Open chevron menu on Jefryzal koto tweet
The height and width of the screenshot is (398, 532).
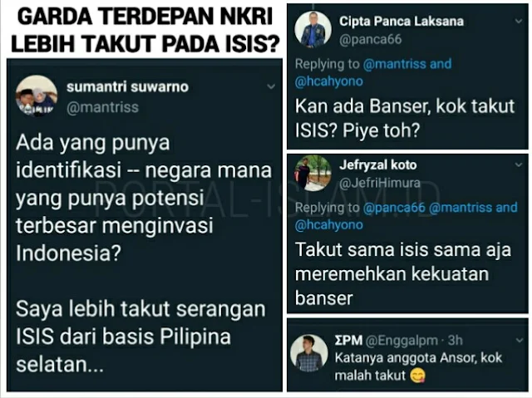519,165
